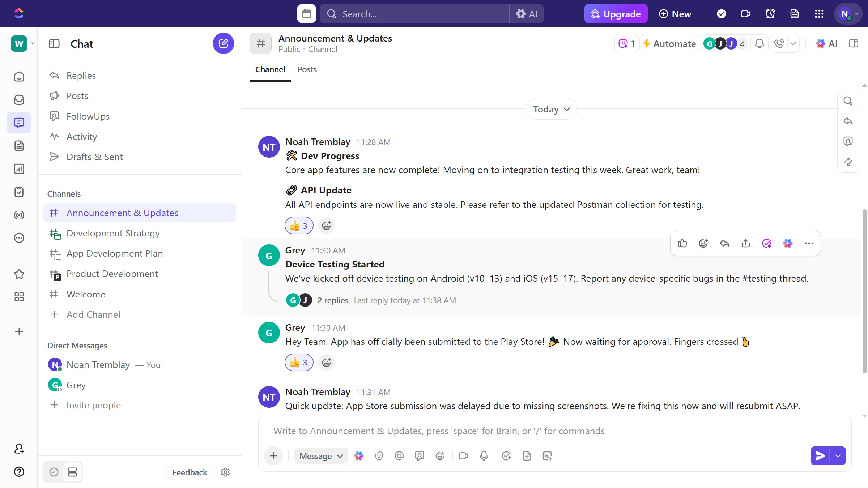The width and height of the screenshot is (868, 488).
Task: Record a video clip from the composer
Action: point(463,456)
